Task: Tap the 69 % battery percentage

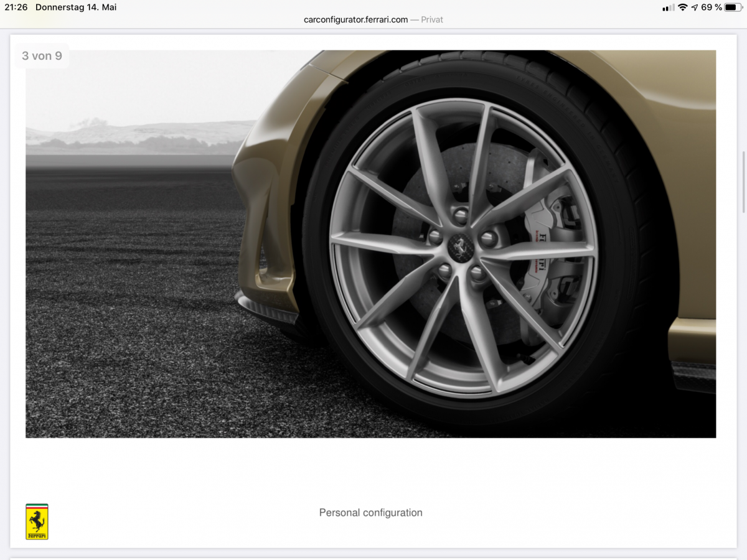Action: pos(711,7)
